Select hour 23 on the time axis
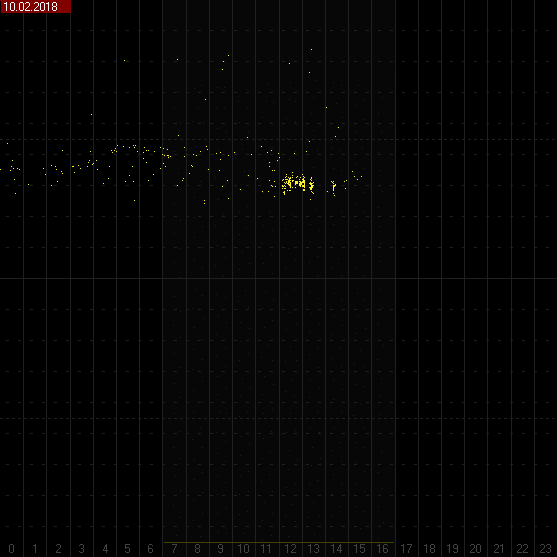The image size is (557, 557). coord(545,548)
